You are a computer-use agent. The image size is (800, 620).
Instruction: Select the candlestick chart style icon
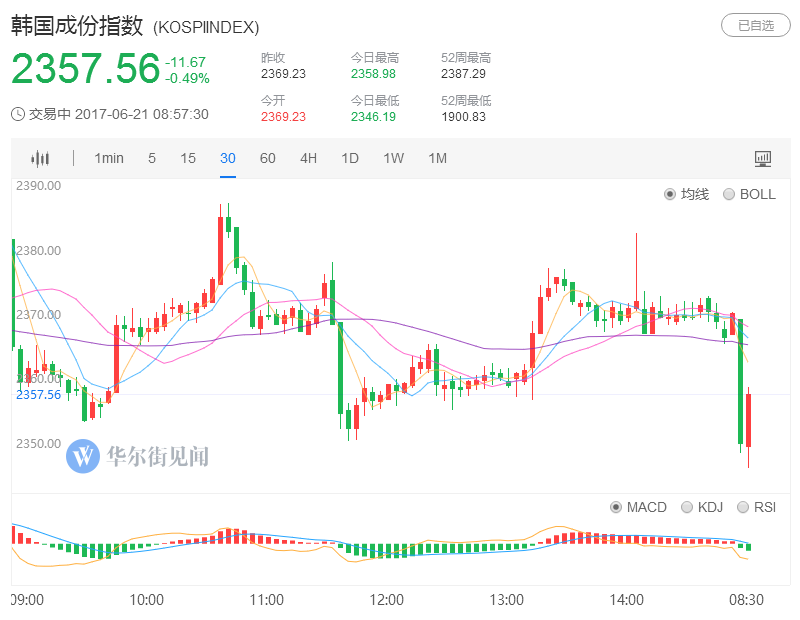(40, 158)
